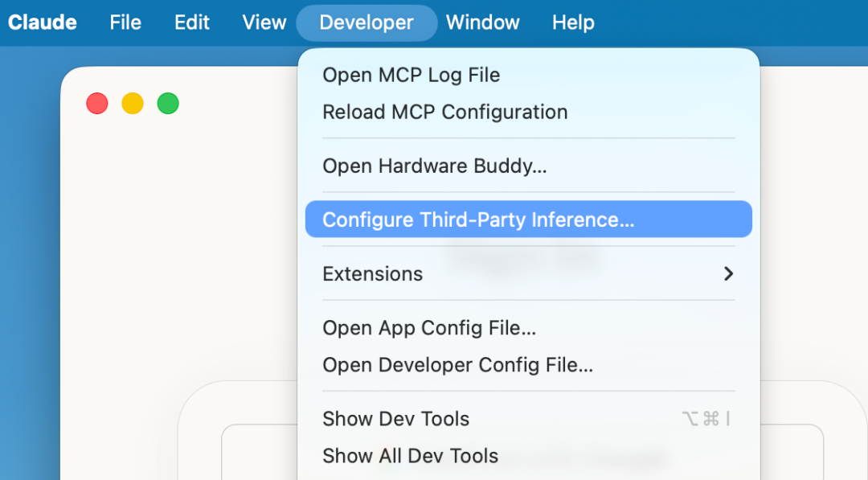Close window with the red button
This screenshot has width=868, height=480.
point(97,104)
